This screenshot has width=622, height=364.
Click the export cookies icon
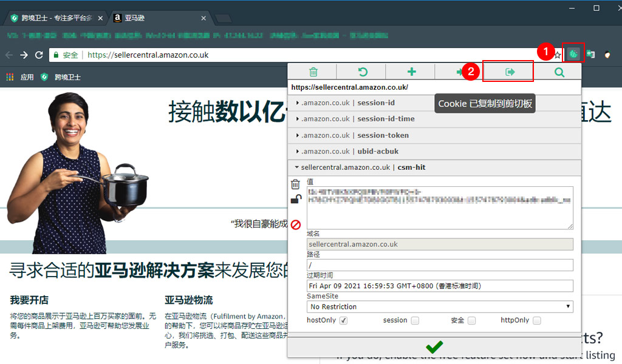[510, 72]
